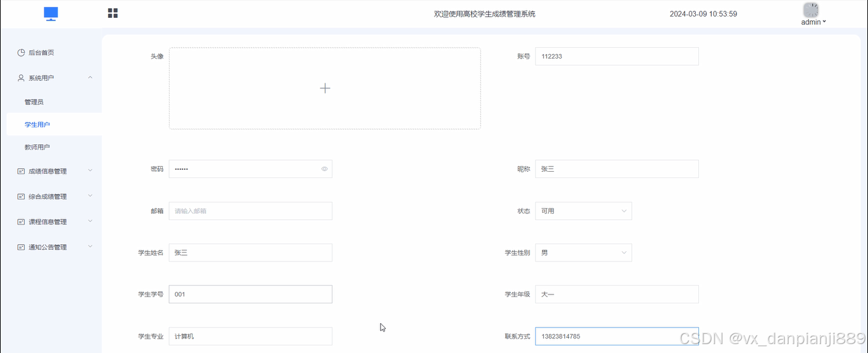
Task: Click the 账号 field with 112233
Action: [x=617, y=56]
